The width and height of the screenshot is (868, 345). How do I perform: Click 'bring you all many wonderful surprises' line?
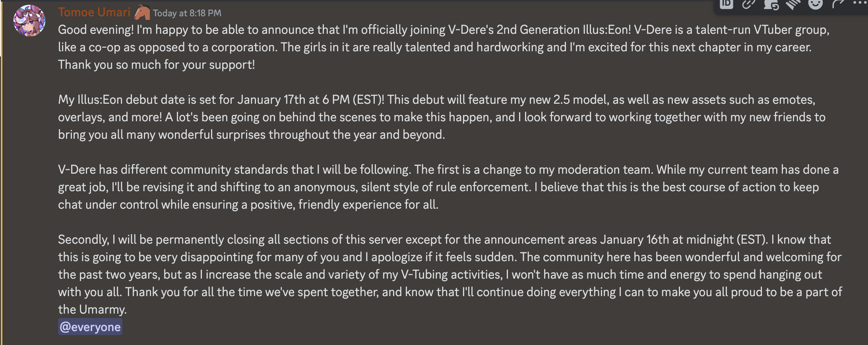pyautogui.click(x=252, y=135)
